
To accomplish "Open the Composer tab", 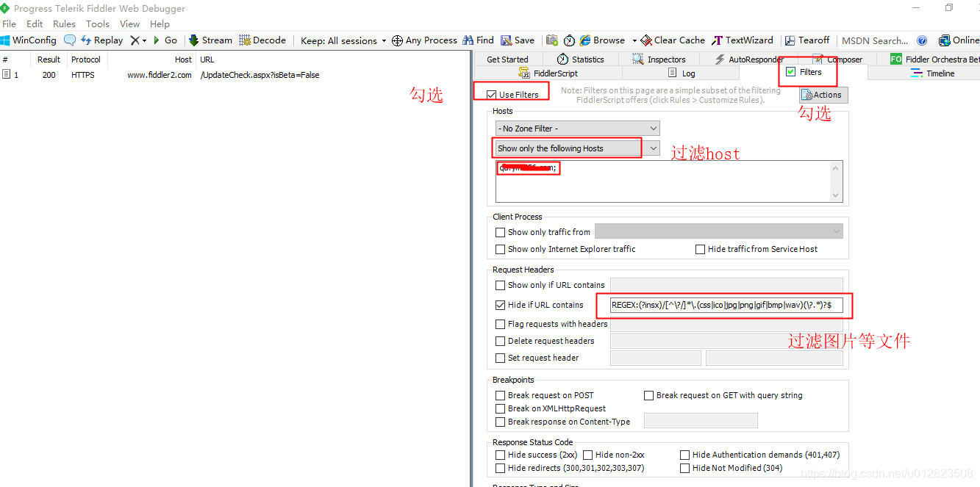I will coord(837,59).
